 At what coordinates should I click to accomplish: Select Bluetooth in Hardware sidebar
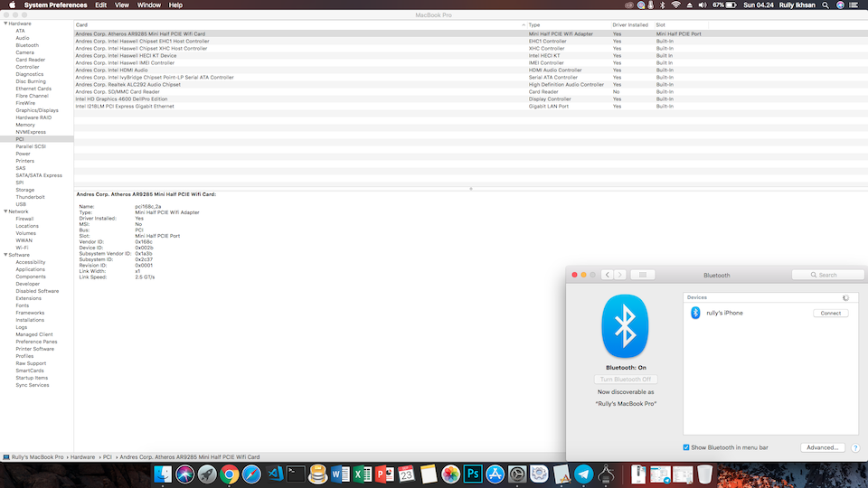click(x=27, y=45)
